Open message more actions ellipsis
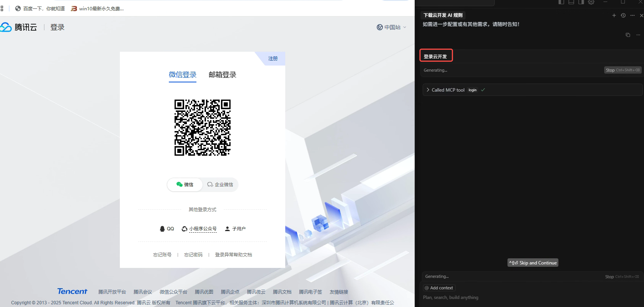This screenshot has width=644, height=307. click(638, 35)
